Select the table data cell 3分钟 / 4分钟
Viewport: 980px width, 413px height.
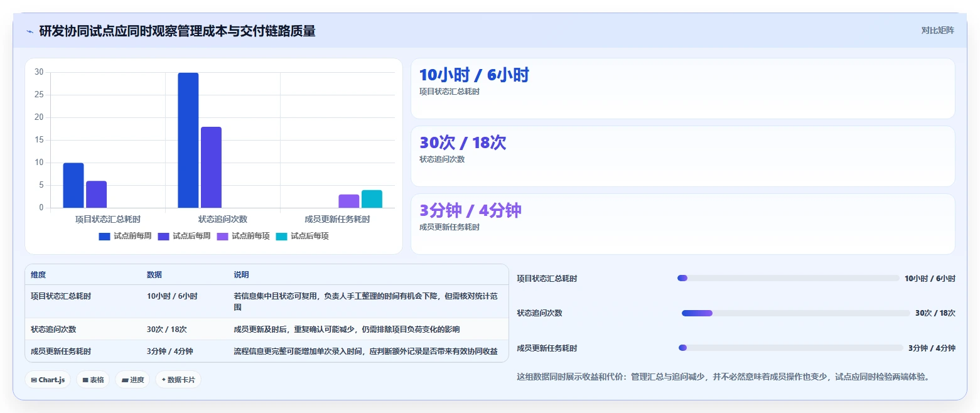(x=170, y=351)
